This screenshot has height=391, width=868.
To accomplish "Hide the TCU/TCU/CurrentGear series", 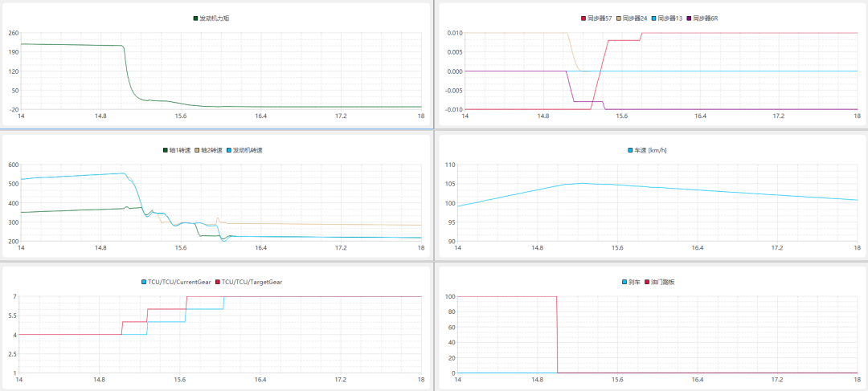I will [178, 282].
